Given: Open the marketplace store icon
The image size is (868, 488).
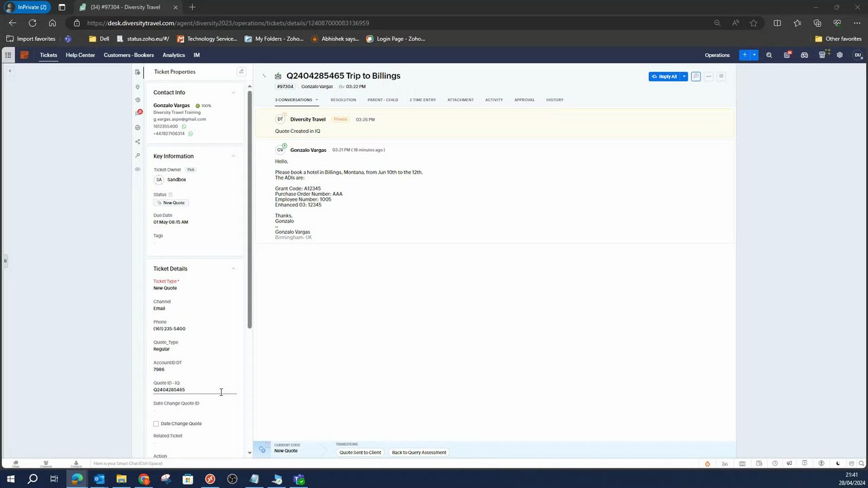Looking at the screenshot, I should [x=822, y=55].
